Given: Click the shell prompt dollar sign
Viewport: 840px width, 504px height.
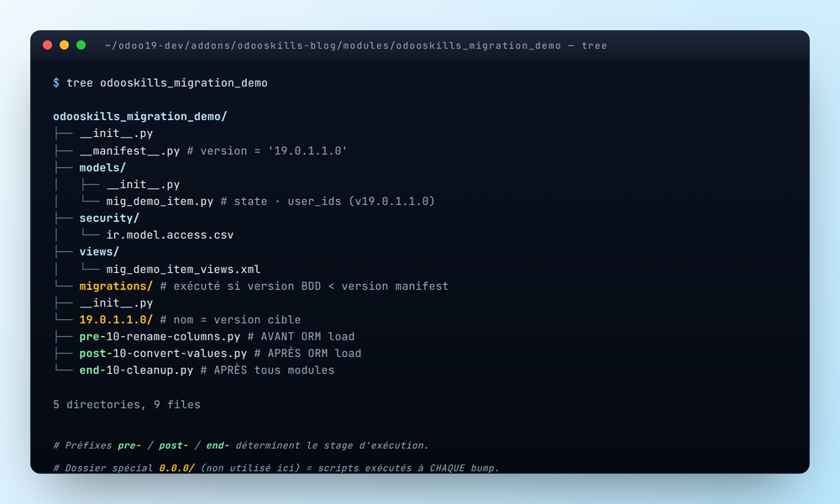Looking at the screenshot, I should tap(55, 82).
